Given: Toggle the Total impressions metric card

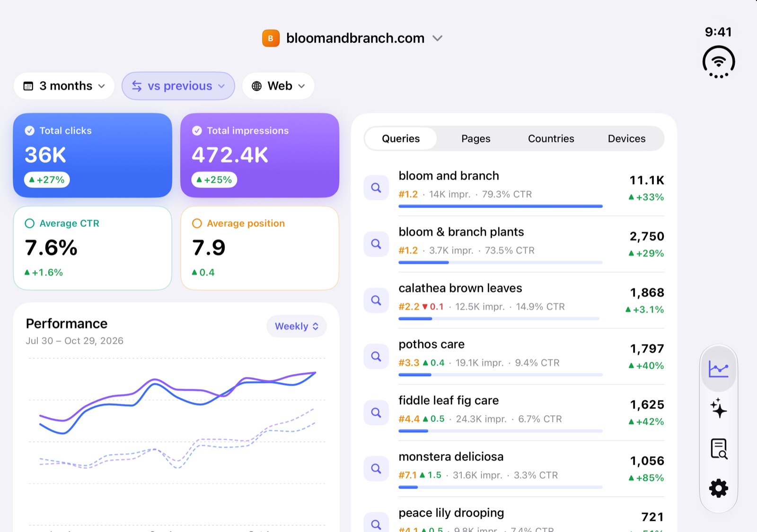Looking at the screenshot, I should [260, 155].
